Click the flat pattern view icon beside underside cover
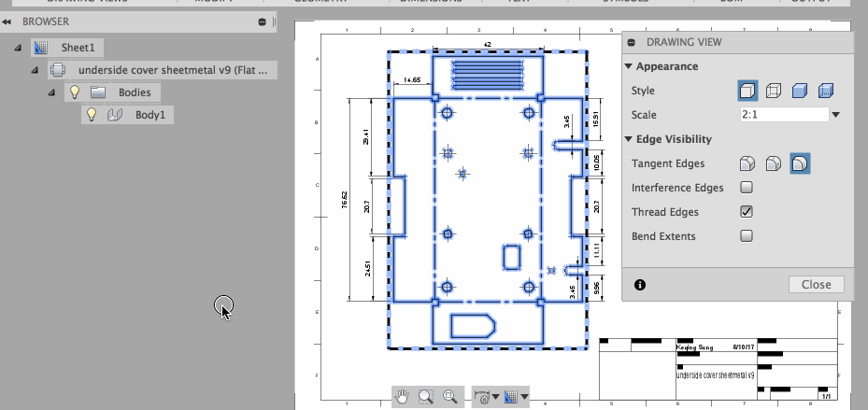This screenshot has width=868, height=410. tap(58, 70)
